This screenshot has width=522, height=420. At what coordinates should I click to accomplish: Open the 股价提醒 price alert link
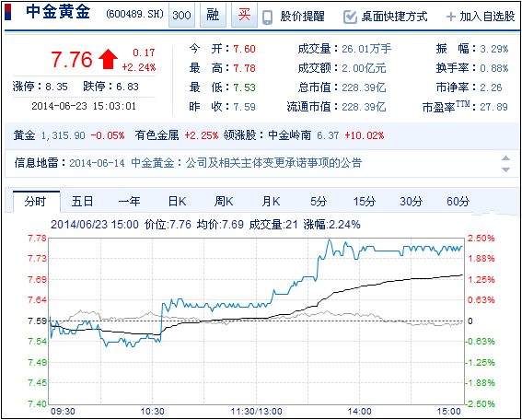coord(302,17)
